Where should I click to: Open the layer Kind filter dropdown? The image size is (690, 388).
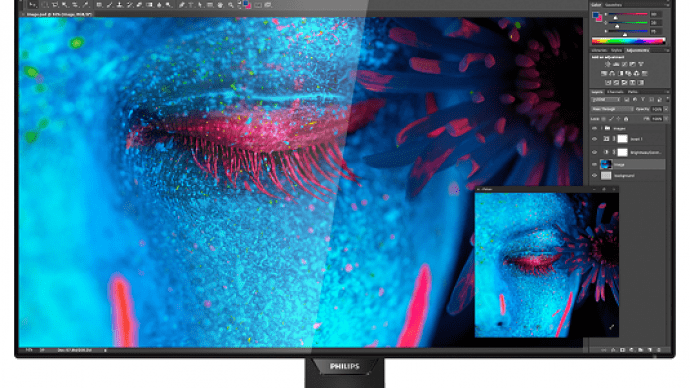click(606, 99)
